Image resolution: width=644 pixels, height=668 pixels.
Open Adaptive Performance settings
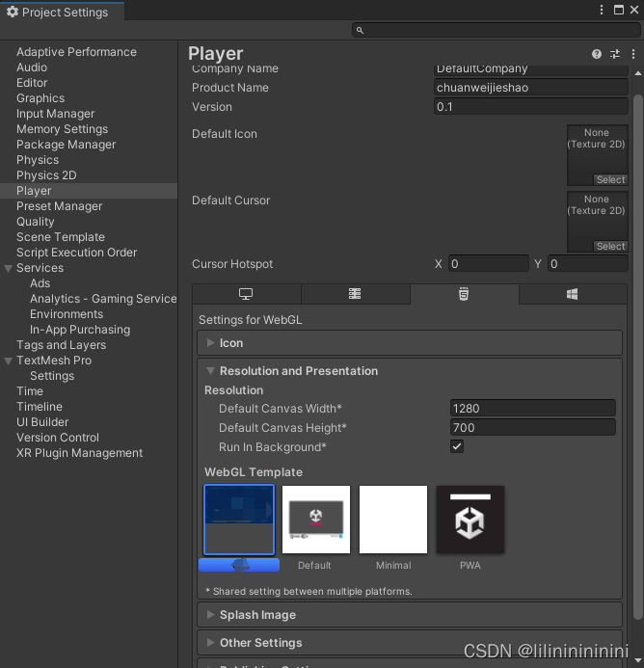coord(76,52)
